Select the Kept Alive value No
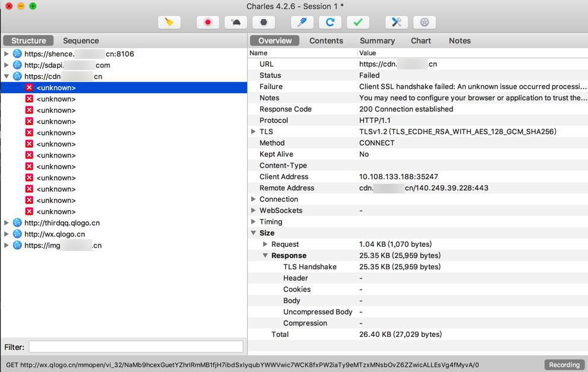 pyautogui.click(x=363, y=154)
